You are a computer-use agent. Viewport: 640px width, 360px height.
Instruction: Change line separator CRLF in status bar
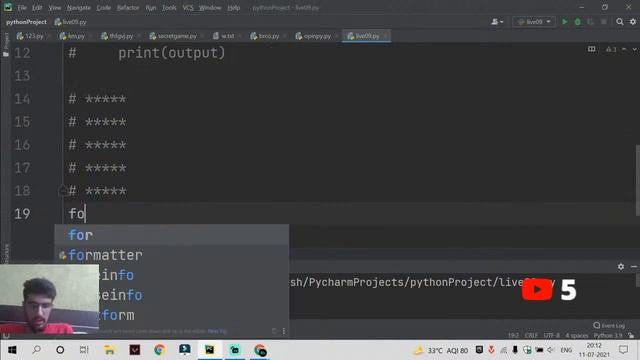[x=531, y=336]
